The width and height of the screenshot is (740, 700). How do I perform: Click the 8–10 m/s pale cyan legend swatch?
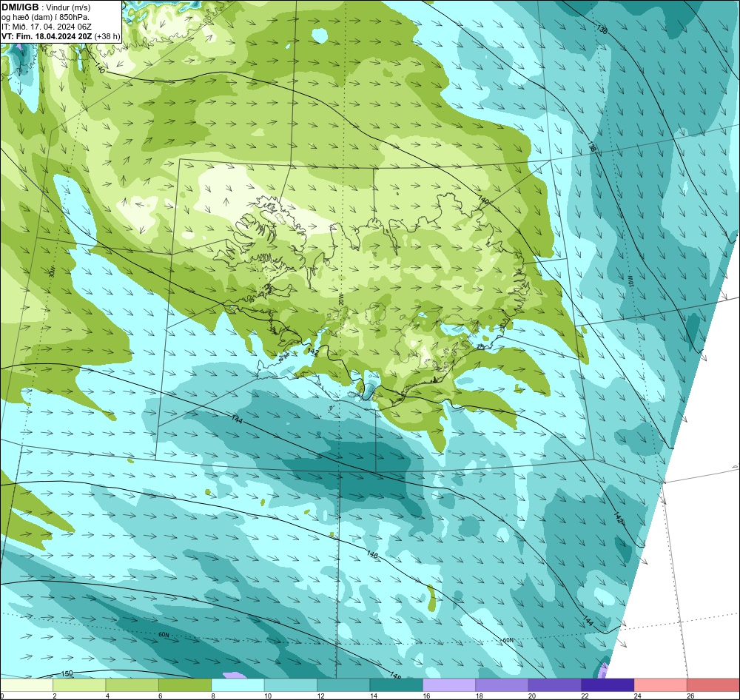pos(238,685)
